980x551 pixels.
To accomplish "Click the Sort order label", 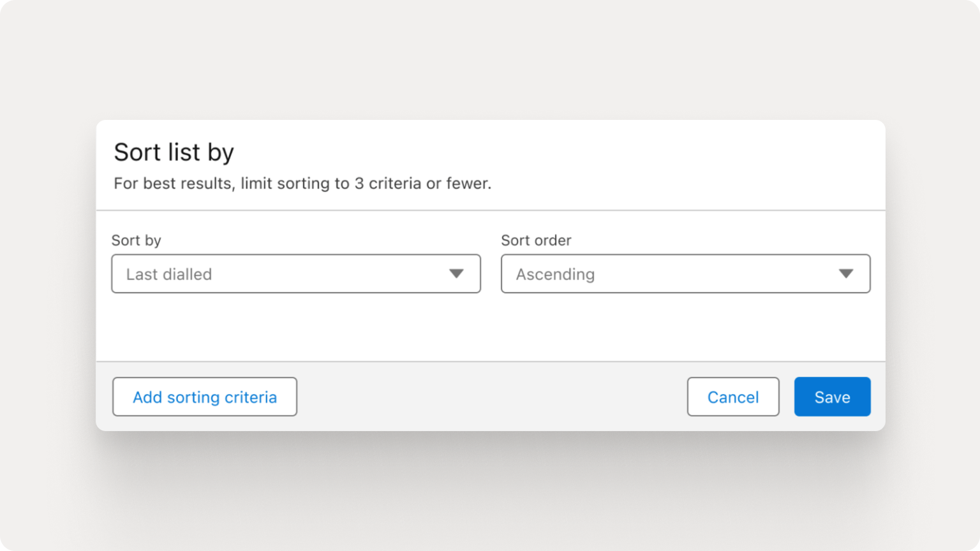I will click(536, 240).
